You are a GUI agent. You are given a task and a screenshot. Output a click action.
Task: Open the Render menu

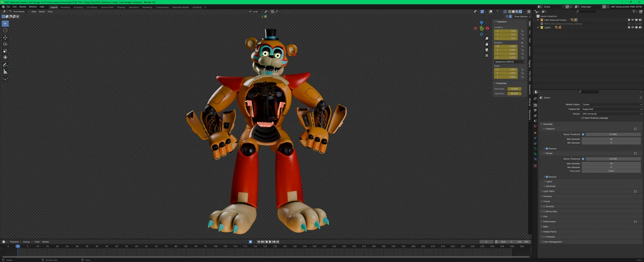point(23,7)
